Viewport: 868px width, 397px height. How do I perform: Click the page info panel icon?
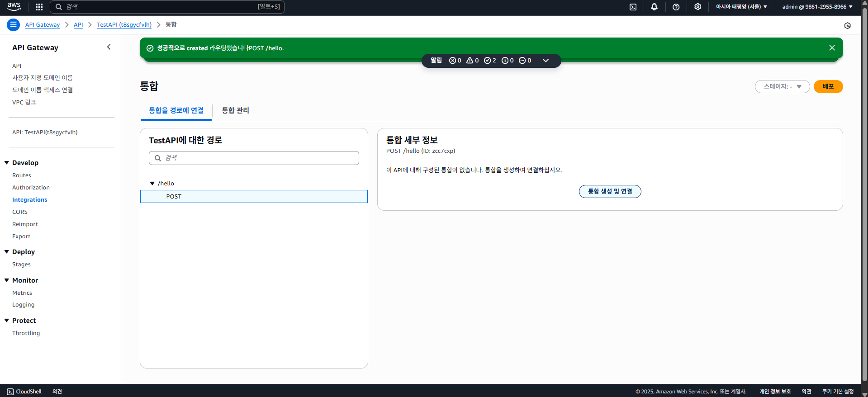pyautogui.click(x=847, y=25)
